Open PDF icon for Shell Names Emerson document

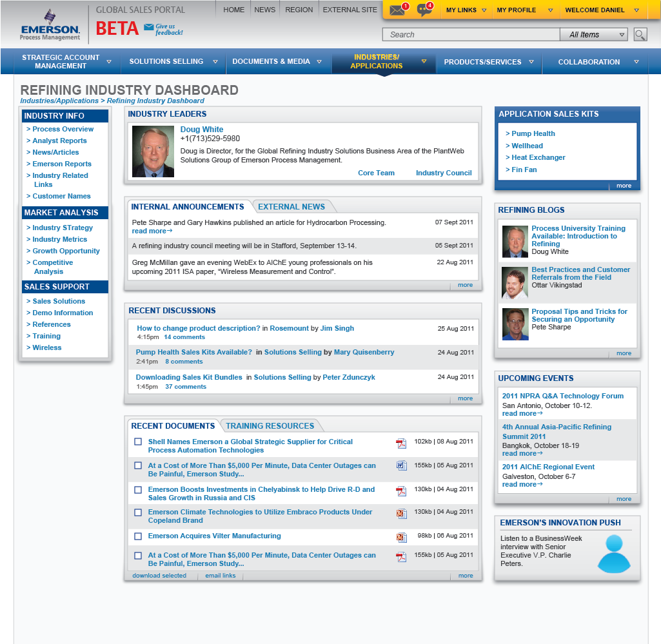point(401,443)
